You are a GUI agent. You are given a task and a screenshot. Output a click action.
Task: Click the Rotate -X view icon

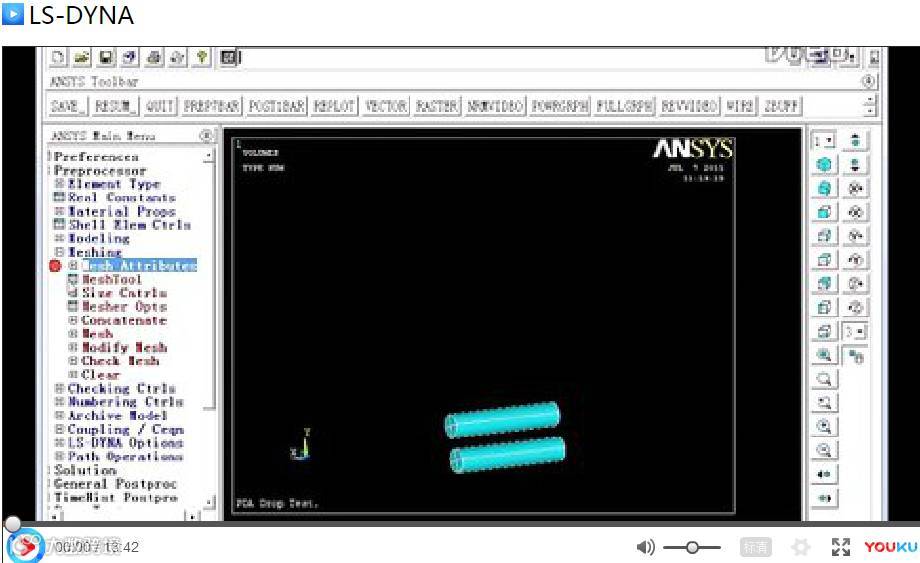coord(855,189)
